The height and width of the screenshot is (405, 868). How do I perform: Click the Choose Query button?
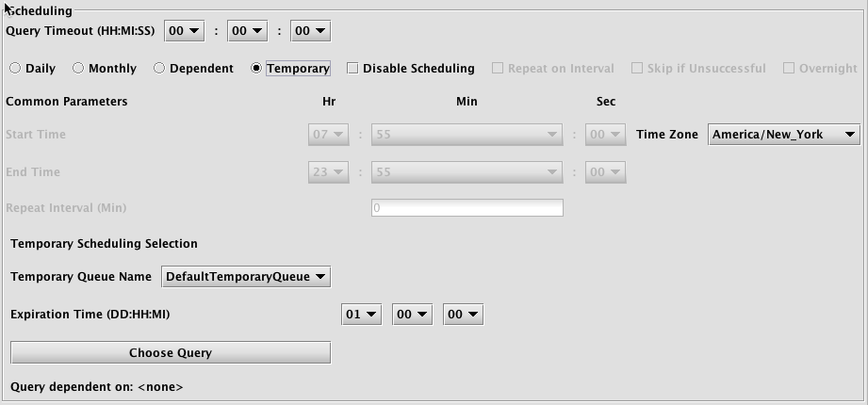(171, 353)
